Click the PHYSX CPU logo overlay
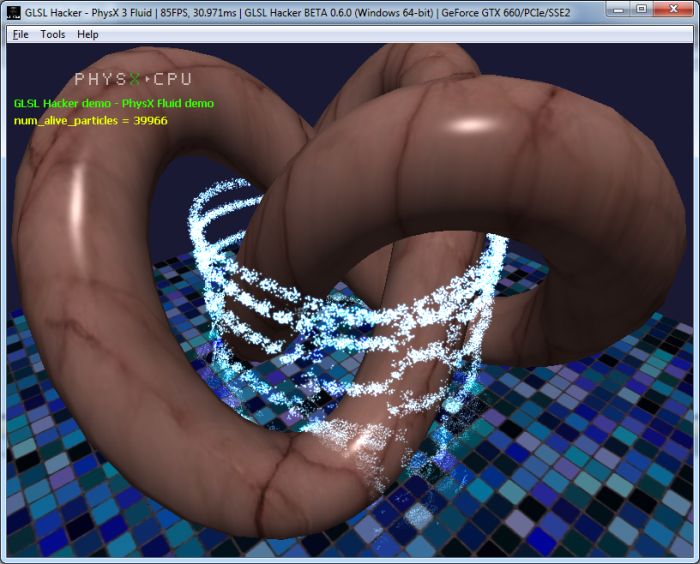Viewport: 700px width, 564px height. tap(133, 79)
